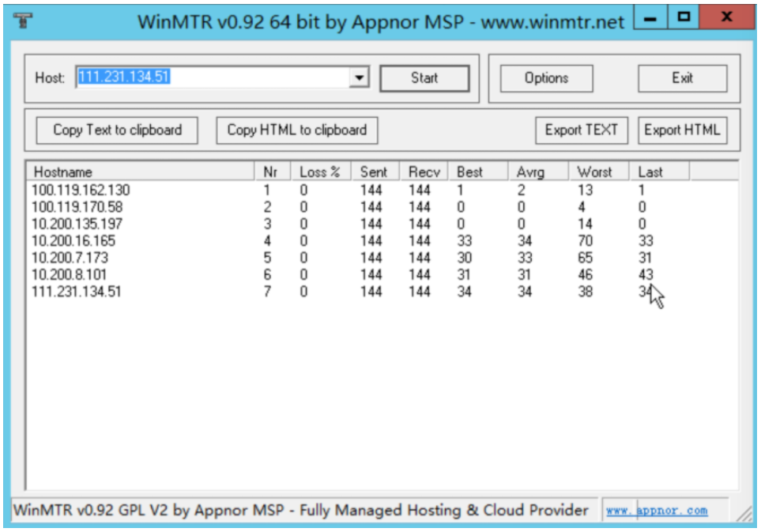This screenshot has width=761, height=532.
Task: Click the Avrg column header
Action: 537,172
